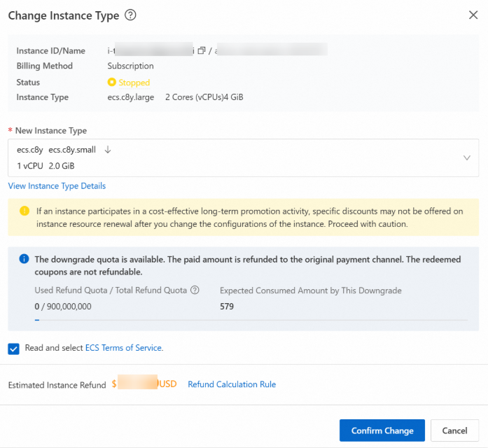
Task: Click the warning icon in the yellow notice
Action: pos(25,211)
